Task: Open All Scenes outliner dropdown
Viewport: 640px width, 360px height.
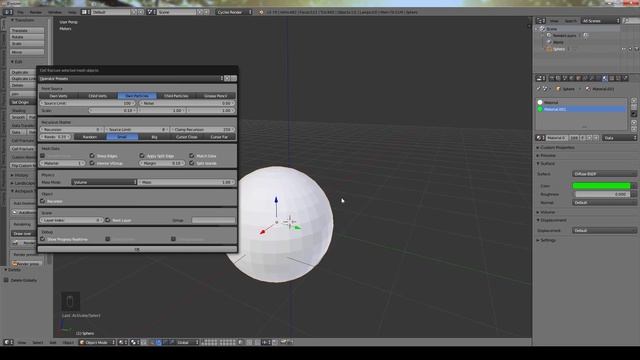Action: click(601, 21)
